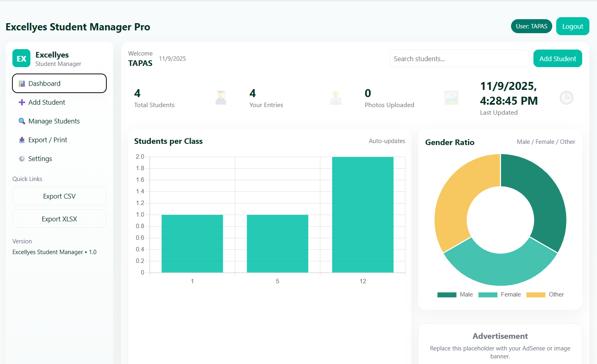Open the Manage Students section
Screen dimensions: 597x364
coord(54,121)
